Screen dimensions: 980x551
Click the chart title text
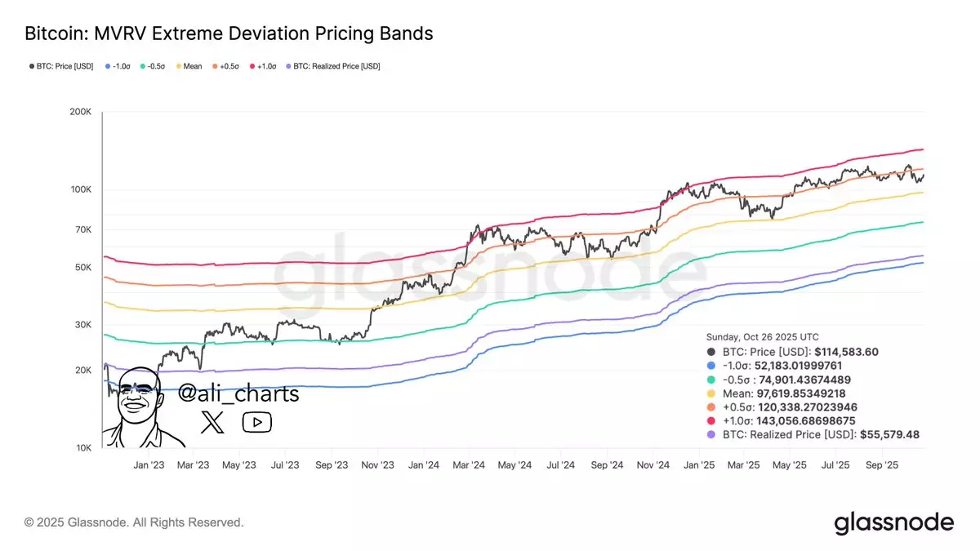point(229,33)
